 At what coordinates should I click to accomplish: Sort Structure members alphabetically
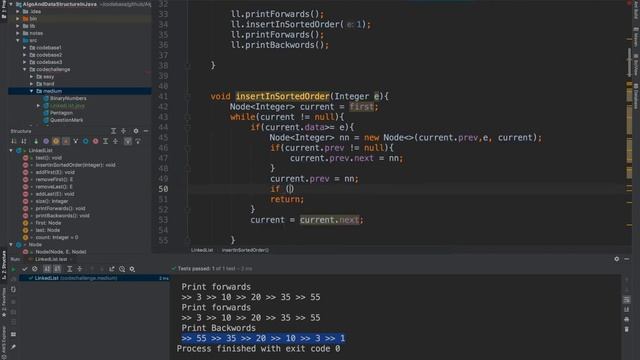[x=24, y=141]
